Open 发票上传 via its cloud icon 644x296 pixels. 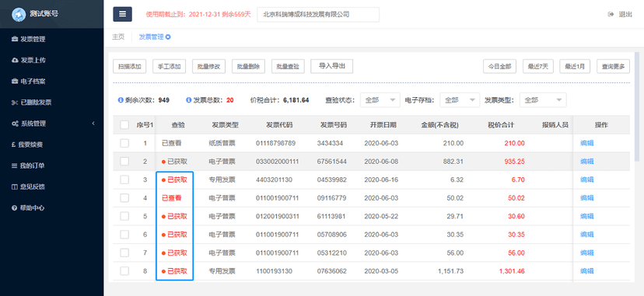(15, 61)
